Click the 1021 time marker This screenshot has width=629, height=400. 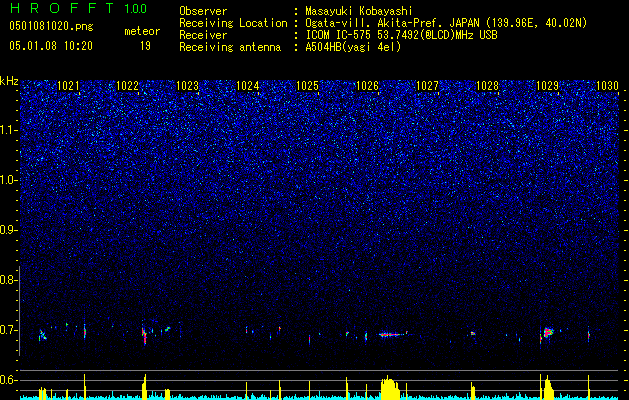coord(68,86)
